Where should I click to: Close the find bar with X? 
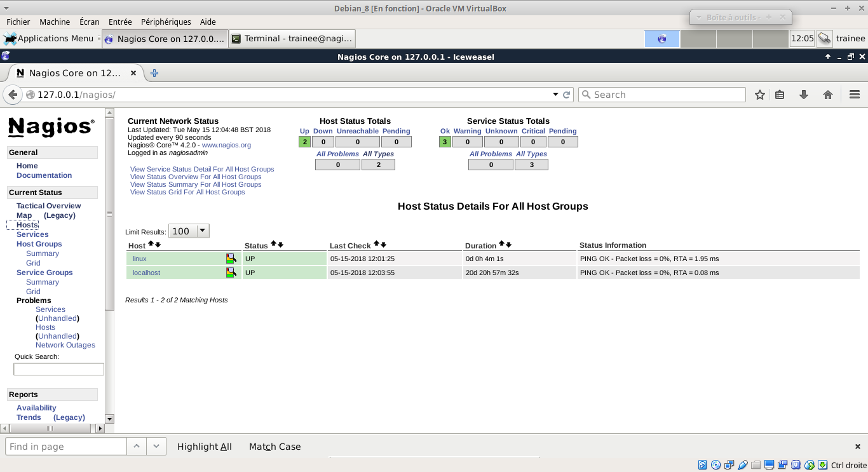tap(857, 447)
